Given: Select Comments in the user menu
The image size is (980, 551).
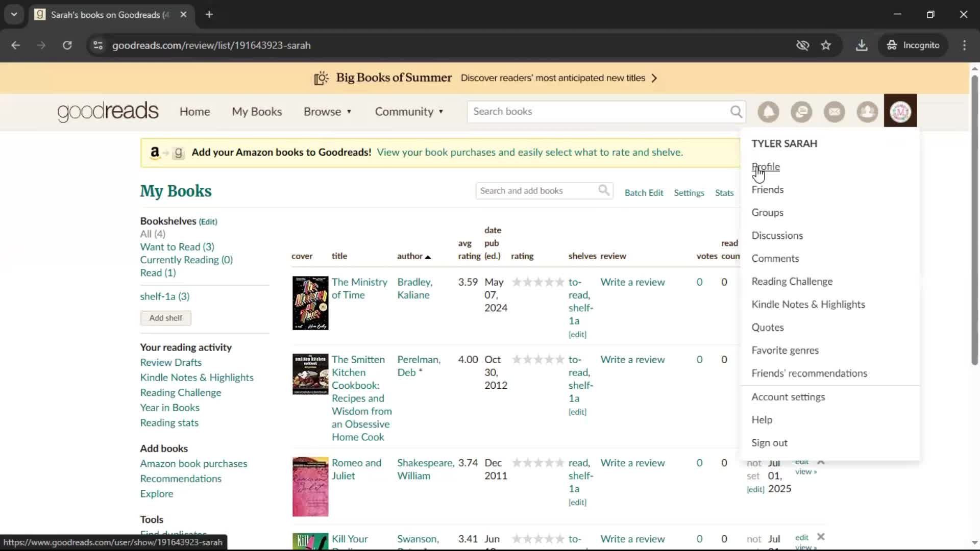Looking at the screenshot, I should pyautogui.click(x=775, y=258).
